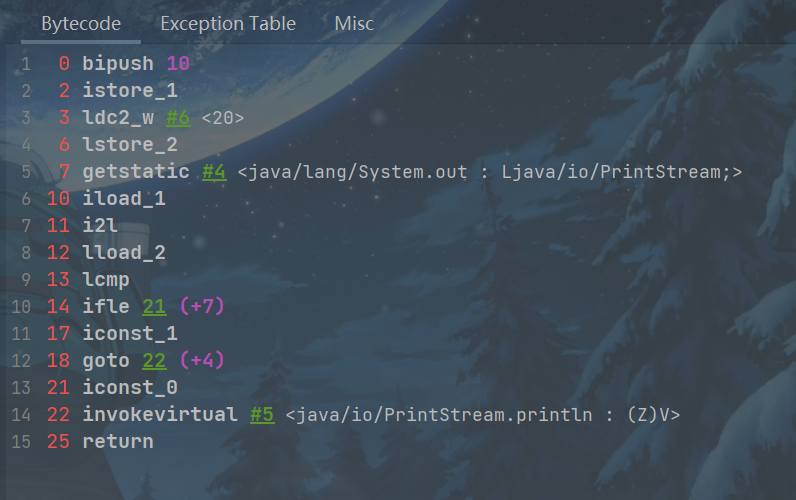Image resolution: width=796 pixels, height=500 pixels.
Task: Click the iconst_1 opcode
Action: click(x=130, y=334)
